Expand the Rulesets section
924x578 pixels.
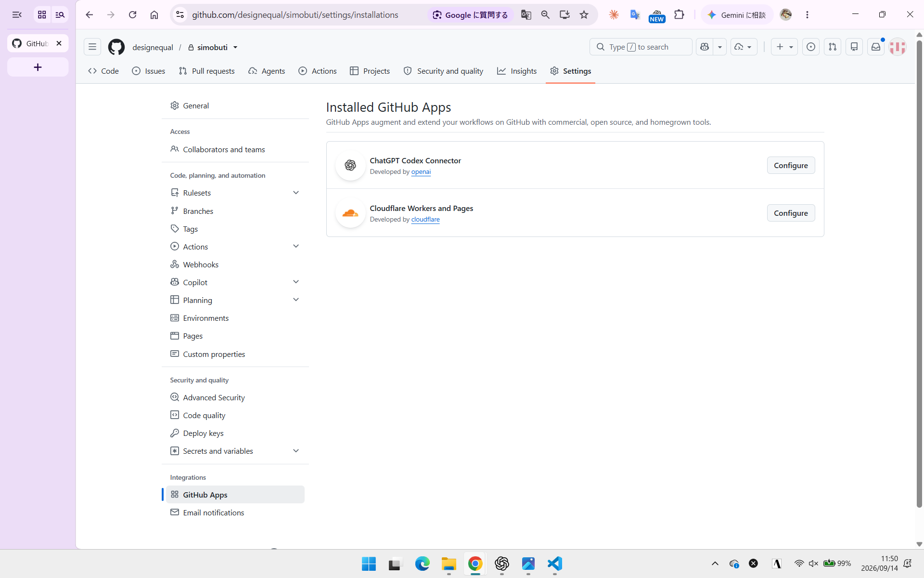[296, 193]
